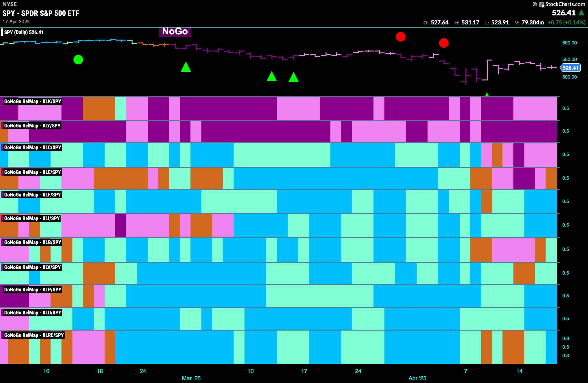The image size is (588, 383).
Task: Click the Mar '25 month label on the time axis
Action: point(191,378)
